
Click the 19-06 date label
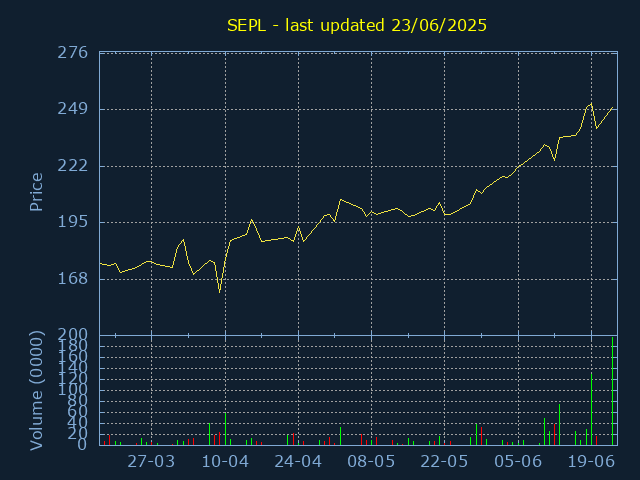[591, 462]
